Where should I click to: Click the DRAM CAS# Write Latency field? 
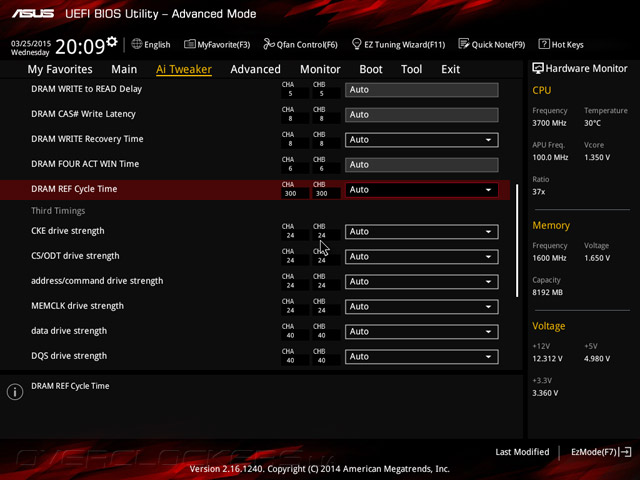(422, 115)
